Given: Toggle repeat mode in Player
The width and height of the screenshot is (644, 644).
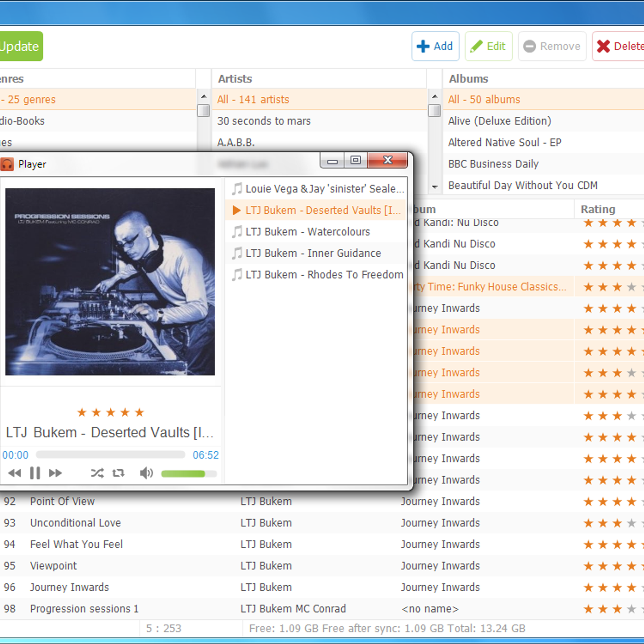Looking at the screenshot, I should 118,473.
